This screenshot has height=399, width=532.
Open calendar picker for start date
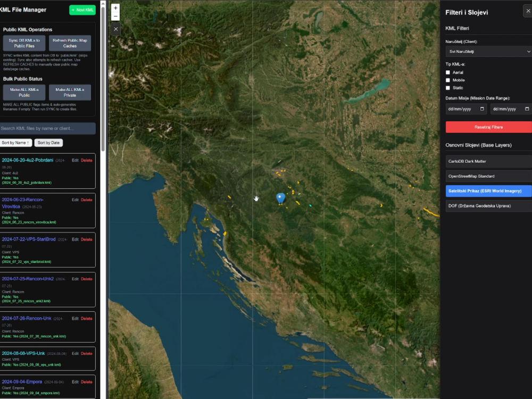pyautogui.click(x=482, y=109)
